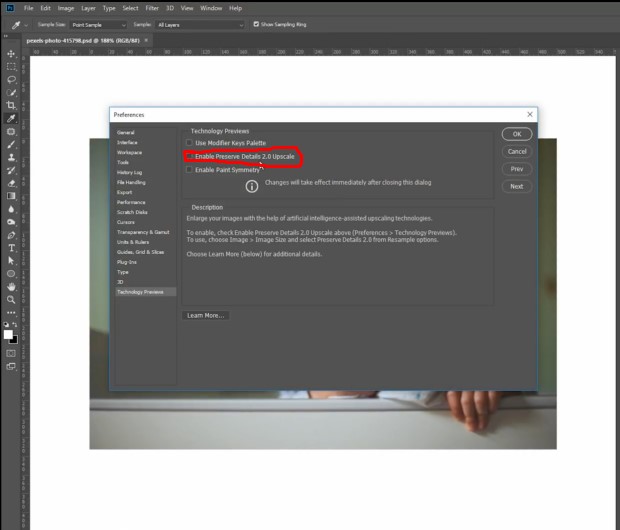Select the Crop tool
Viewport: 620px width, 530px height.
point(11,105)
